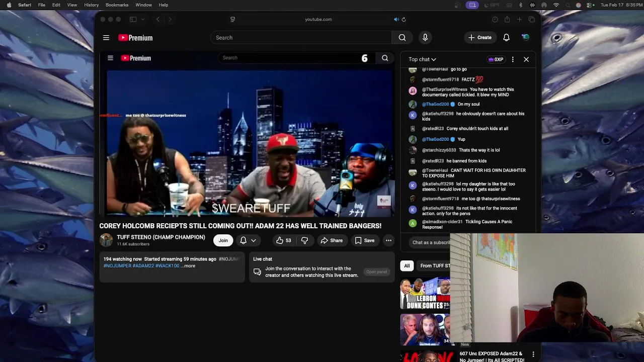Open the Safari menu in menu bar
644x362 pixels.
[25, 5]
